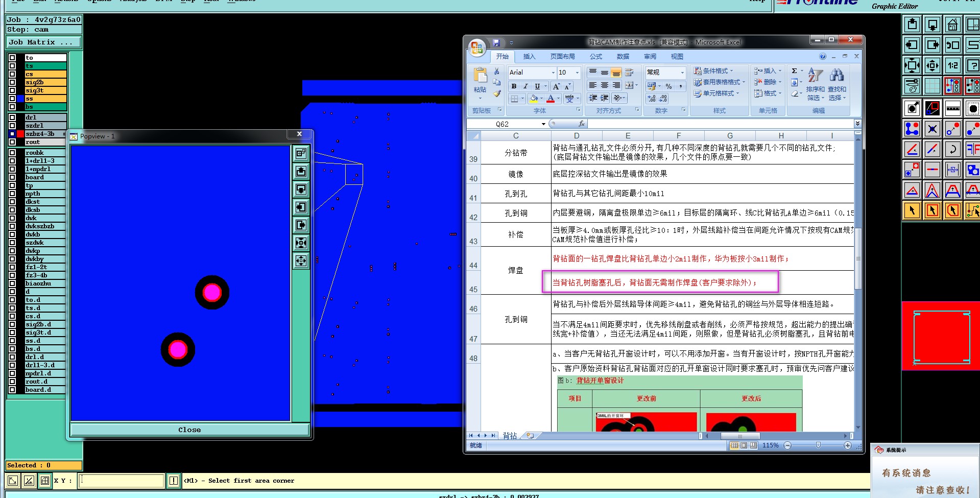Screen dimensions: 980x498
Task: Click the X Y coordinate input field
Action: coord(122,481)
